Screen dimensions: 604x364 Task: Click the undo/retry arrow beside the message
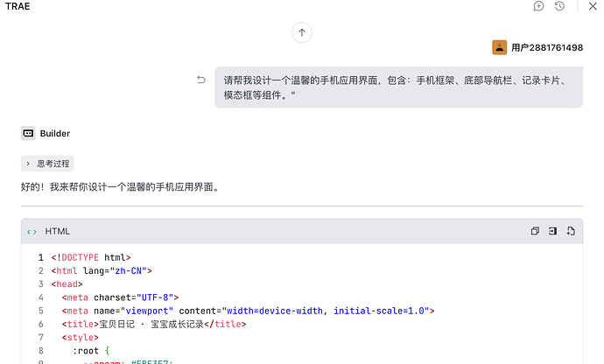point(201,80)
